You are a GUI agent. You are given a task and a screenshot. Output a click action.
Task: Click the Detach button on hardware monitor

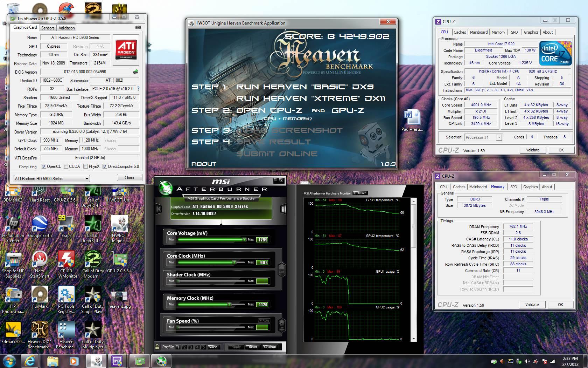(360, 193)
